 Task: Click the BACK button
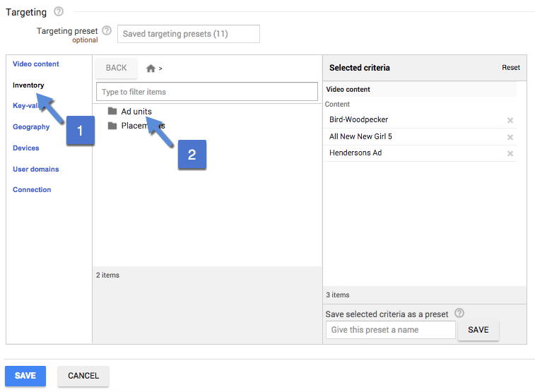(x=117, y=68)
